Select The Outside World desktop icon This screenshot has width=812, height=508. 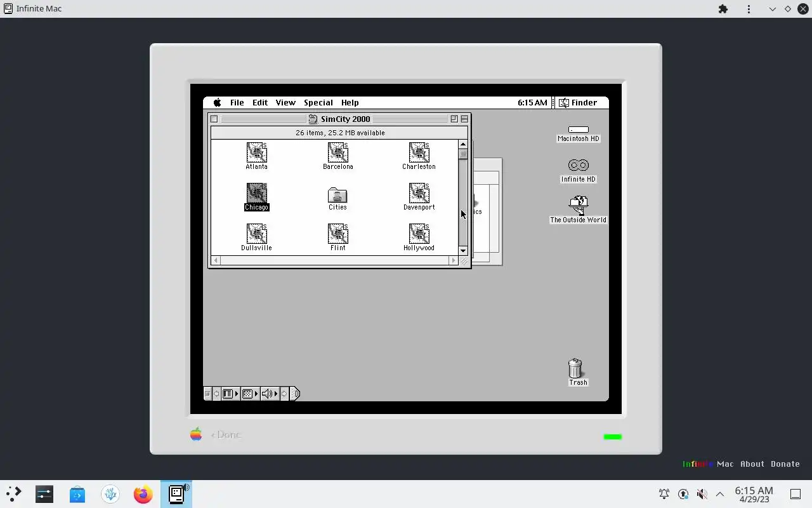pos(578,204)
